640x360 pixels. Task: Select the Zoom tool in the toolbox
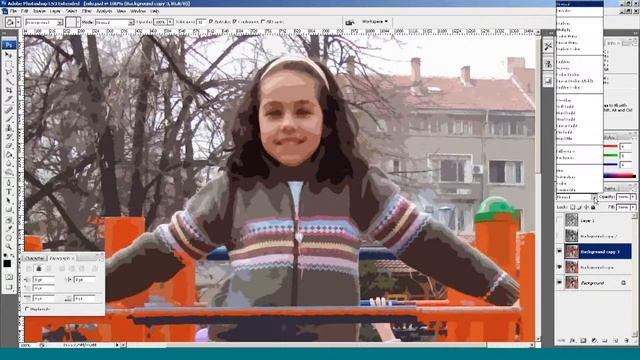9,247
